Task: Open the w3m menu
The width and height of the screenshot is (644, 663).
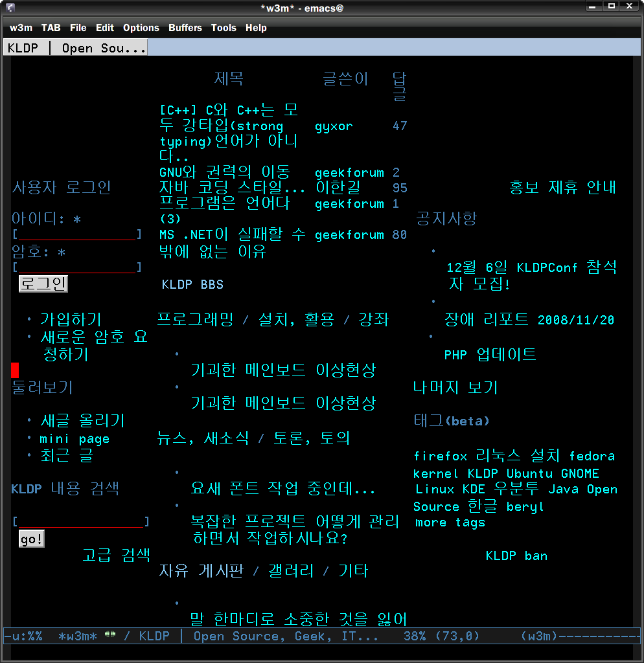Action: (19, 28)
